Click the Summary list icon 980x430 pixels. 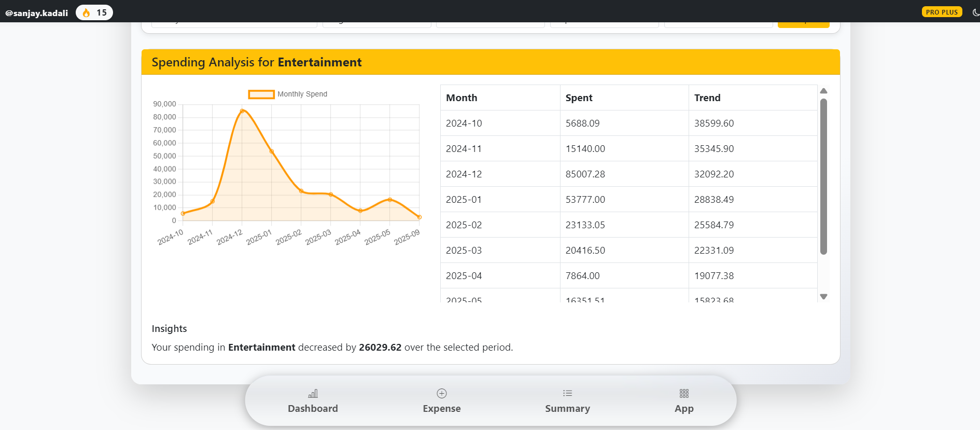coord(567,393)
